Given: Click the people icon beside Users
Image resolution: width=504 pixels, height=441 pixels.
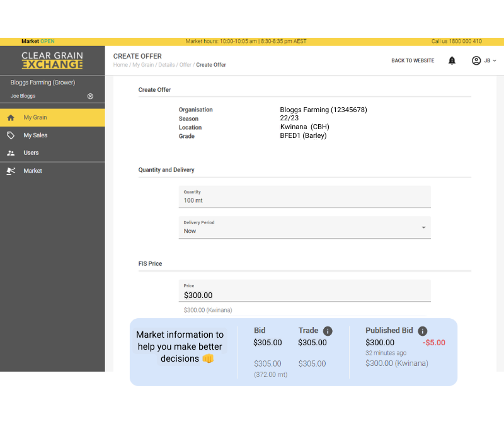Looking at the screenshot, I should [11, 152].
